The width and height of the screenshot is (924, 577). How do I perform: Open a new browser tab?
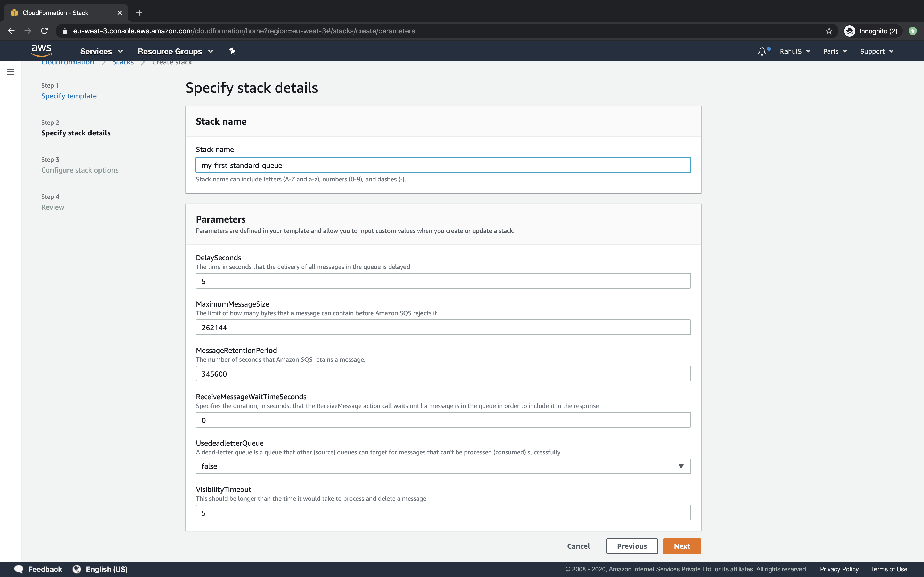[139, 13]
